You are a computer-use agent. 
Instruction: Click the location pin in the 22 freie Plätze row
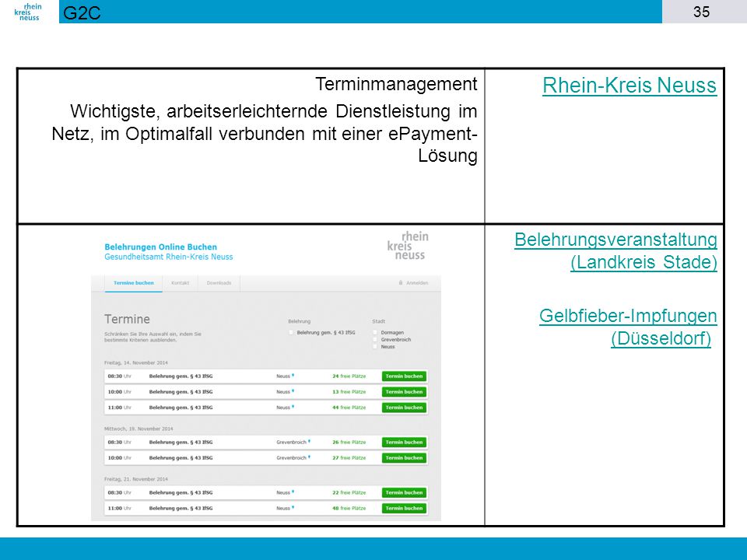293,492
